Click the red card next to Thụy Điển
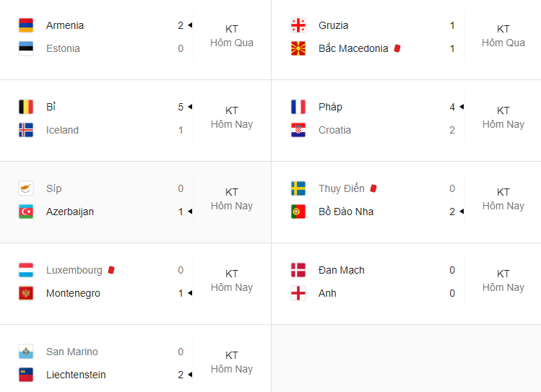This screenshot has height=392, width=541. [x=373, y=188]
